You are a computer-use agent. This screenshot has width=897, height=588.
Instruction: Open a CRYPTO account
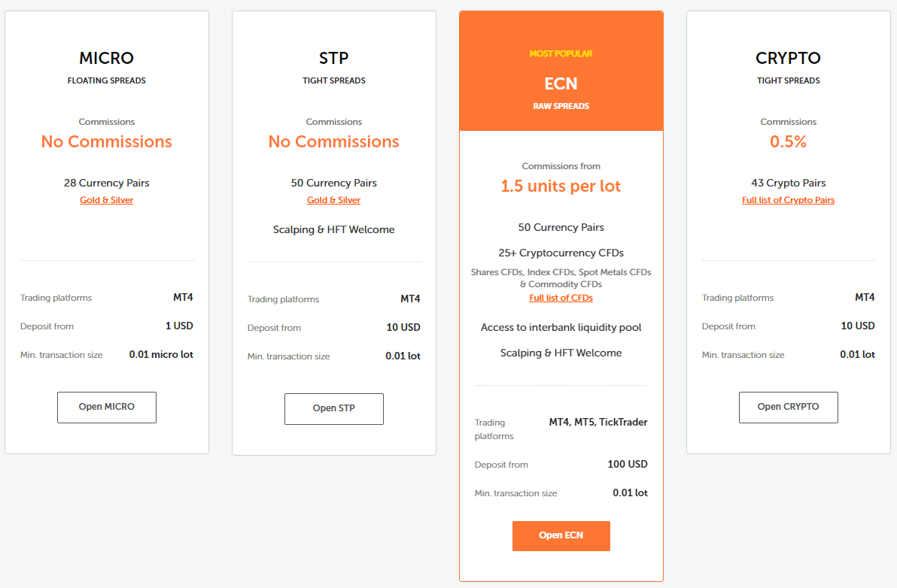[788, 407]
